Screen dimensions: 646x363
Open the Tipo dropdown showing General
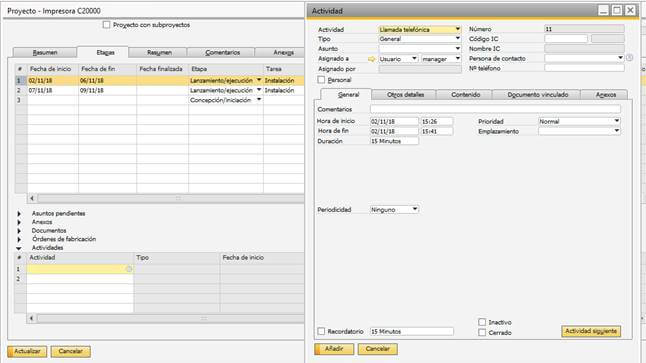(458, 39)
